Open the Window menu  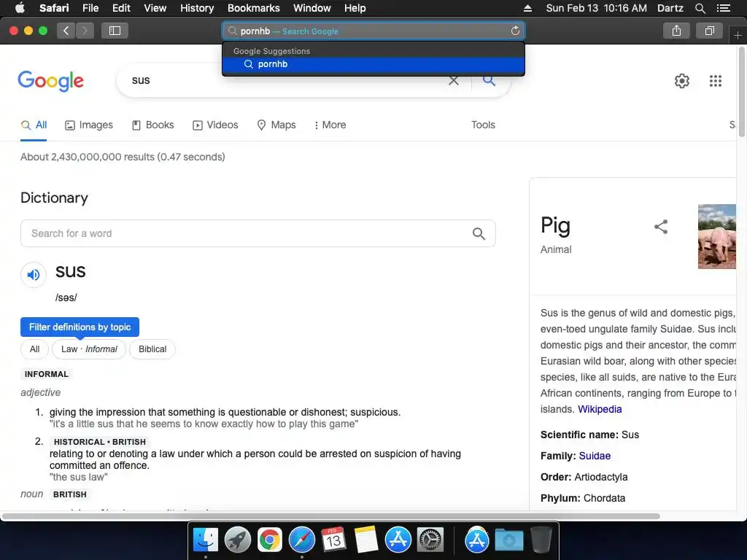click(x=312, y=8)
